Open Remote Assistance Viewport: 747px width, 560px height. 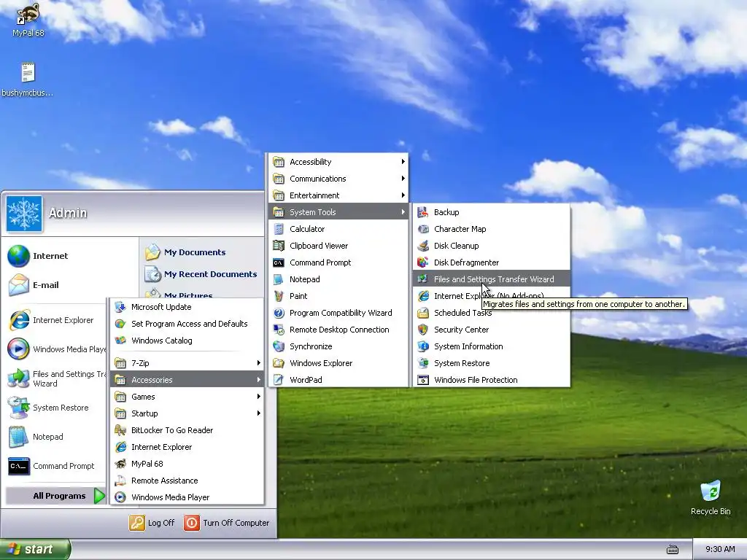tap(187, 481)
